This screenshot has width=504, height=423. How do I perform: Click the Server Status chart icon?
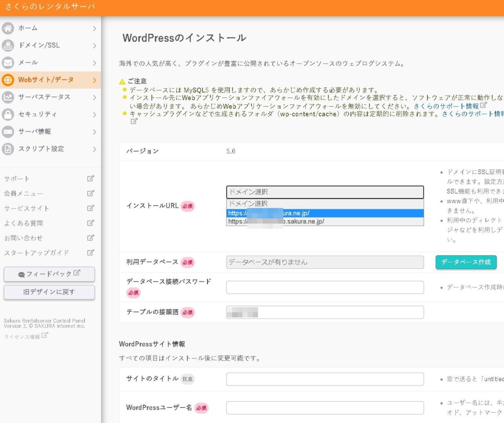(8, 97)
